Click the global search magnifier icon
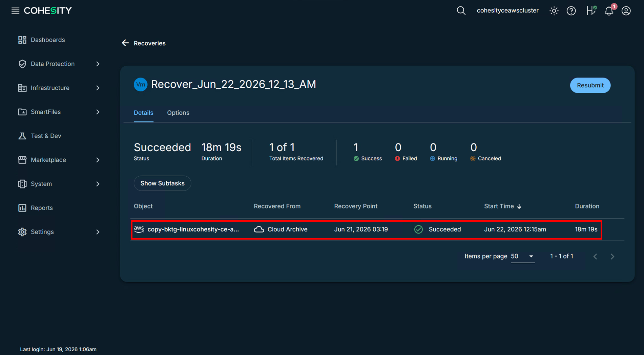 [461, 11]
